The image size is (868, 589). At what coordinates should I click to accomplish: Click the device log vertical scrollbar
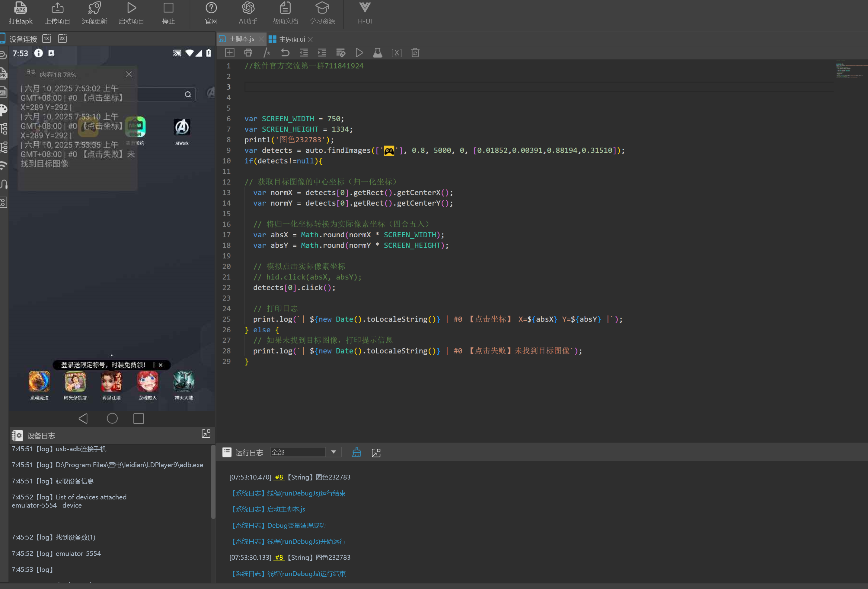pos(213,482)
